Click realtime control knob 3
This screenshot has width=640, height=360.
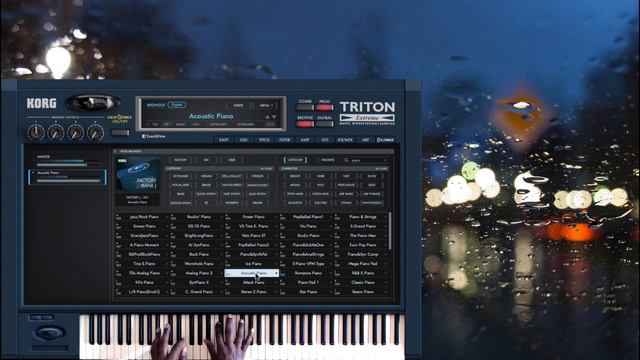[x=76, y=132]
